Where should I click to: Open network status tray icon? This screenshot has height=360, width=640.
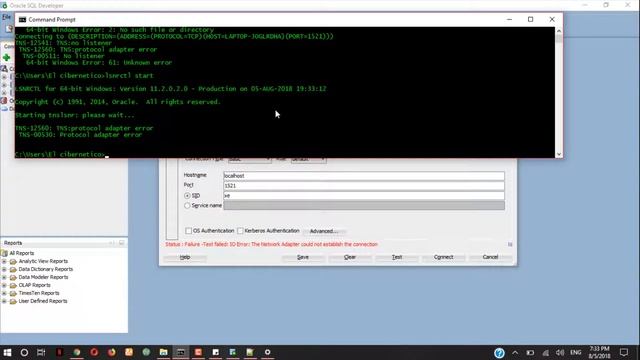click(546, 353)
